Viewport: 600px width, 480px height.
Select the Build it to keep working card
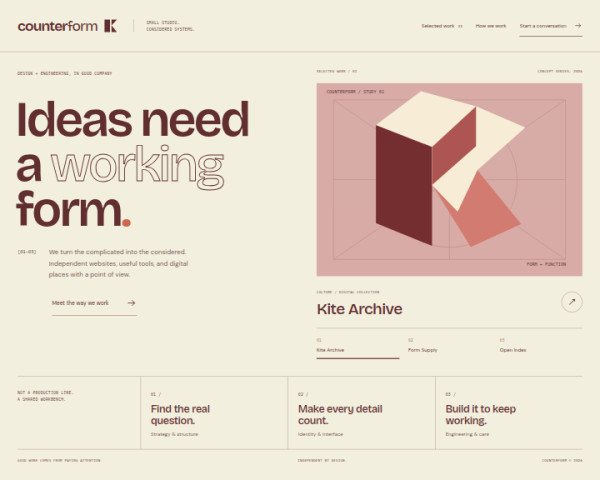pos(509,413)
